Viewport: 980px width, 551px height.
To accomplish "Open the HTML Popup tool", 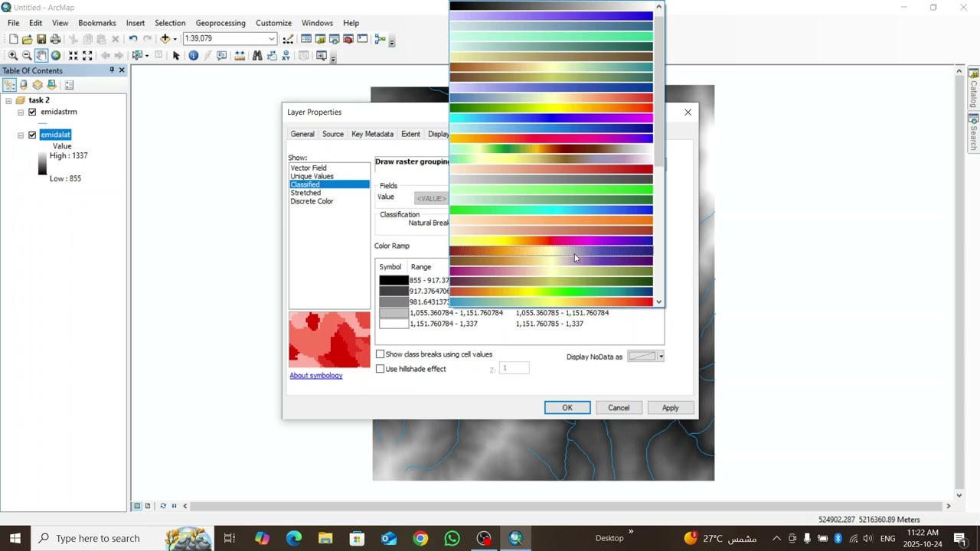I will pos(222,56).
